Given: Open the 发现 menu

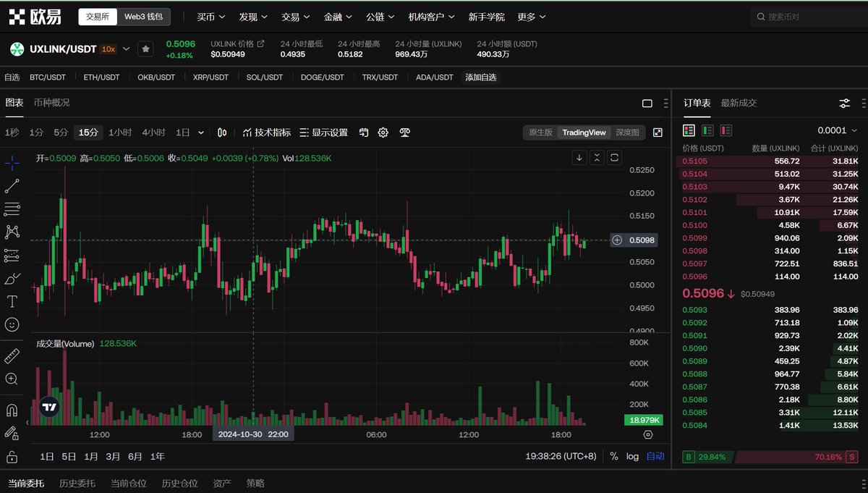Looking at the screenshot, I should (253, 17).
